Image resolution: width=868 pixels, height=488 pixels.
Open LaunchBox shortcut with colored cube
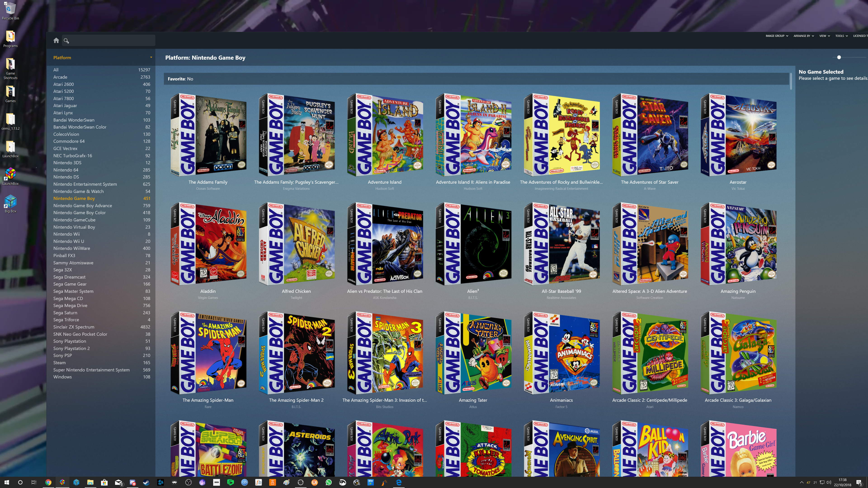click(x=10, y=176)
